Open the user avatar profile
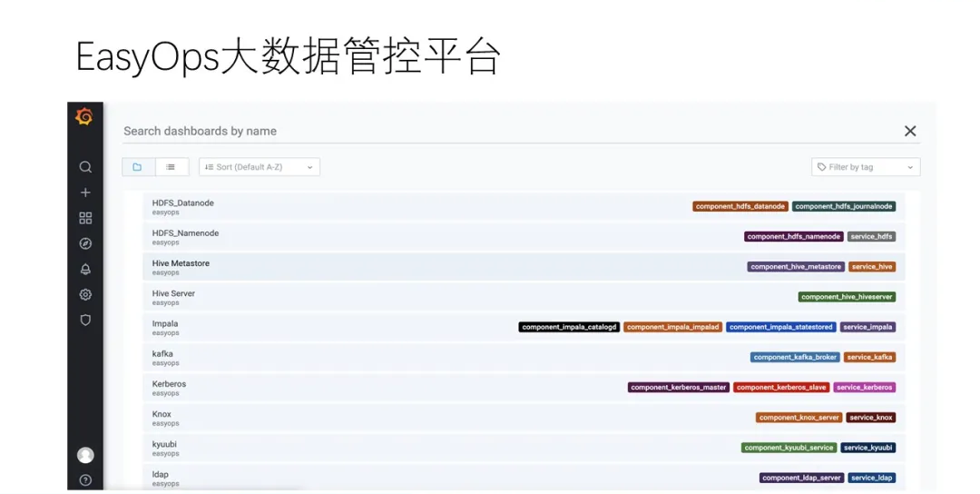The height and width of the screenshot is (494, 980). tap(85, 455)
